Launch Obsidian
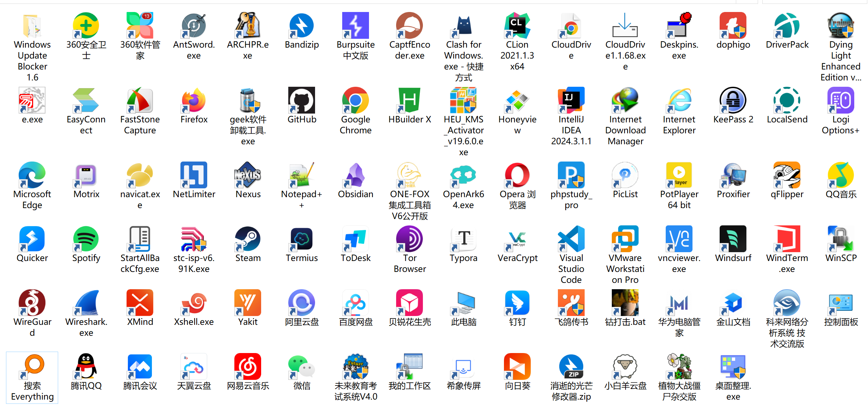868x413 pixels. 356,175
